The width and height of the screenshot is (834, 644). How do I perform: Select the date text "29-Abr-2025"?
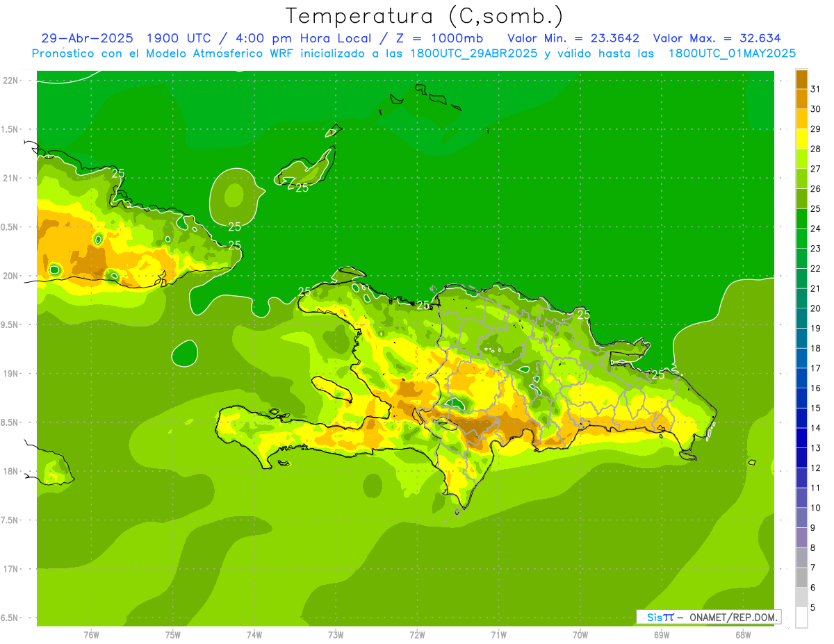point(88,38)
